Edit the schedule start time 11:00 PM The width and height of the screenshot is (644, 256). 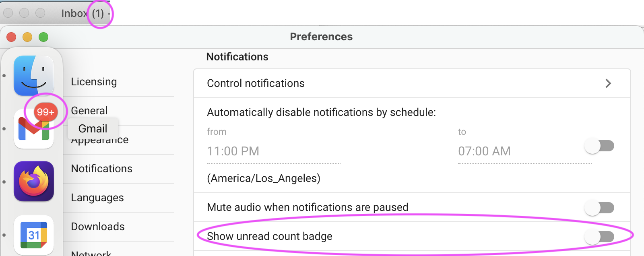233,151
